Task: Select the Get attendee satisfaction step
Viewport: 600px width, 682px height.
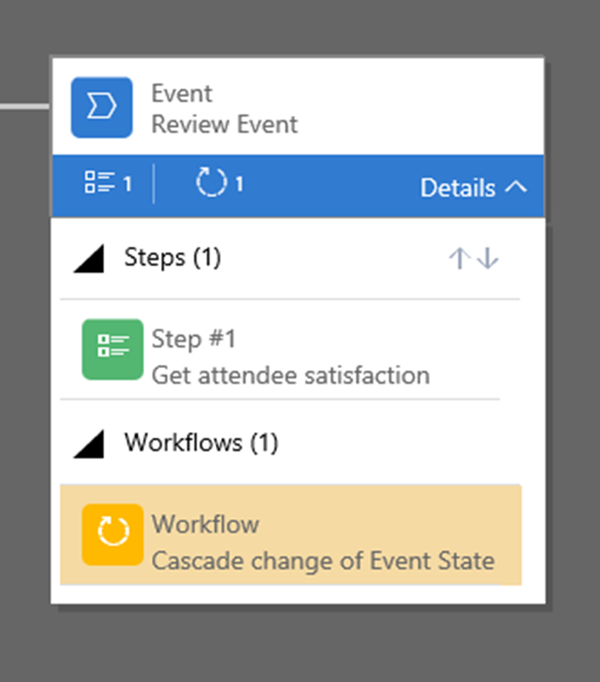Action: coord(290,375)
